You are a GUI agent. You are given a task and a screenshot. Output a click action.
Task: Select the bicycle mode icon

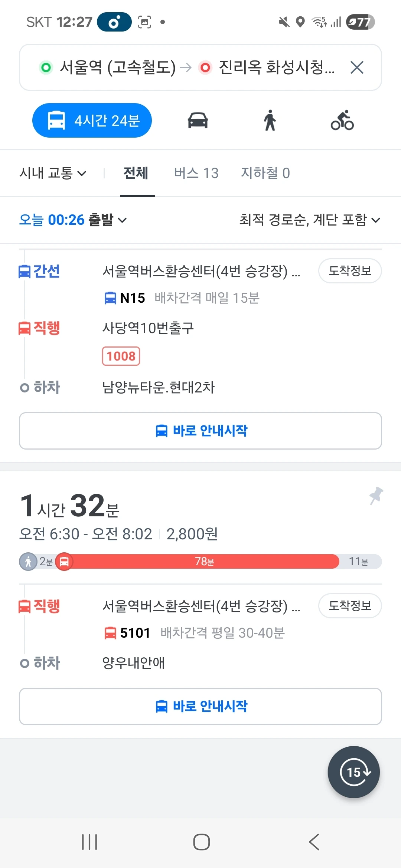pyautogui.click(x=342, y=121)
